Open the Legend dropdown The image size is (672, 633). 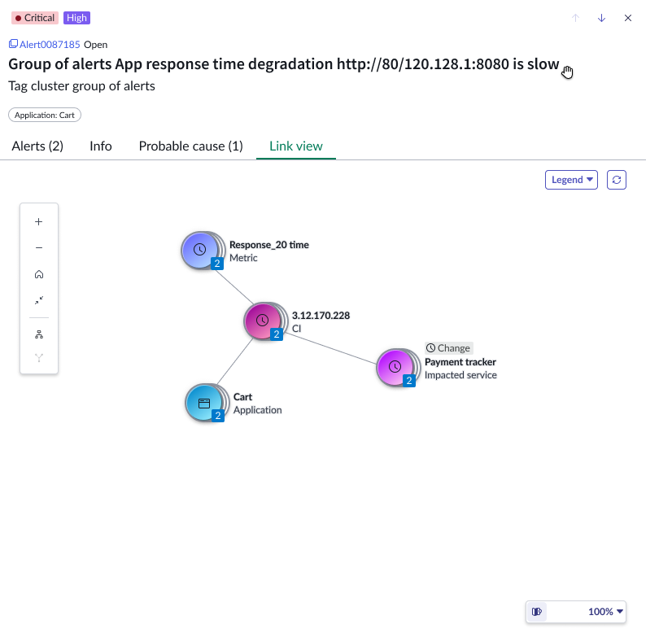[571, 180]
